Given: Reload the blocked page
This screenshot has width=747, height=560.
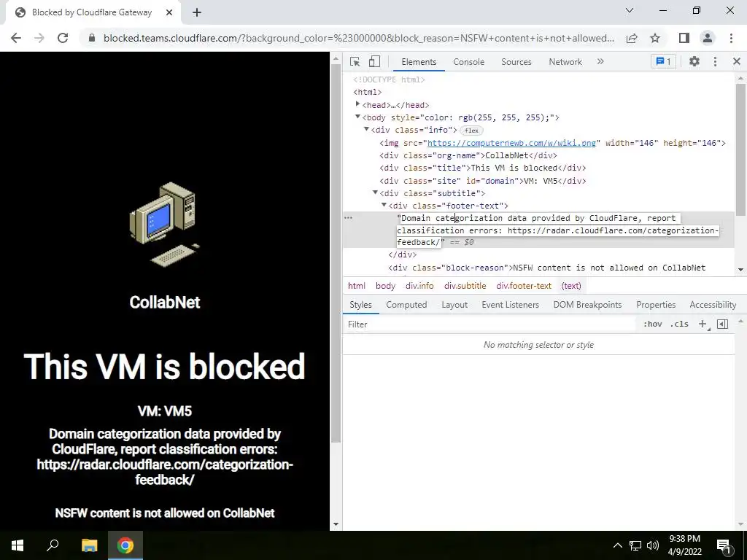Looking at the screenshot, I should coord(63,38).
